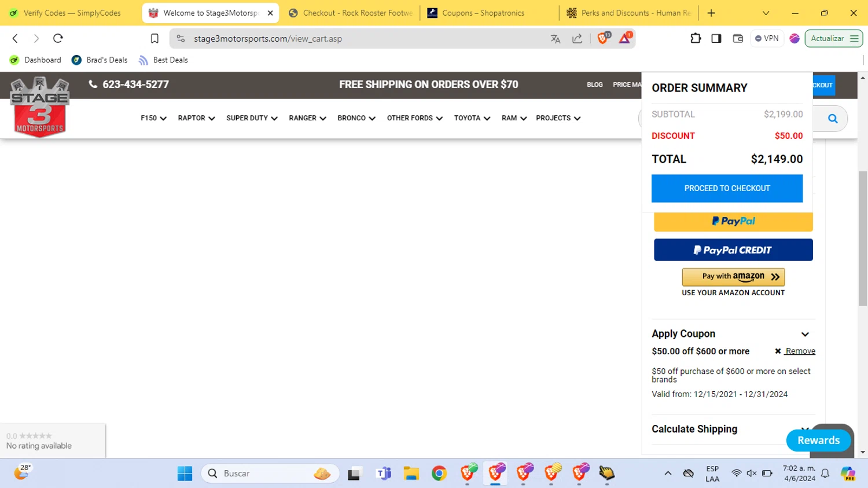Open the notifications bell in system tray
This screenshot has height=488, width=868.
coord(825,474)
